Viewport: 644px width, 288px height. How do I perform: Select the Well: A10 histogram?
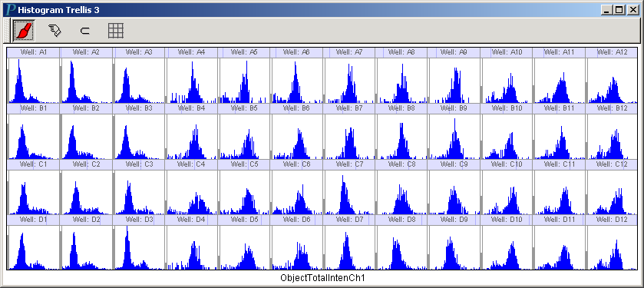507,81
